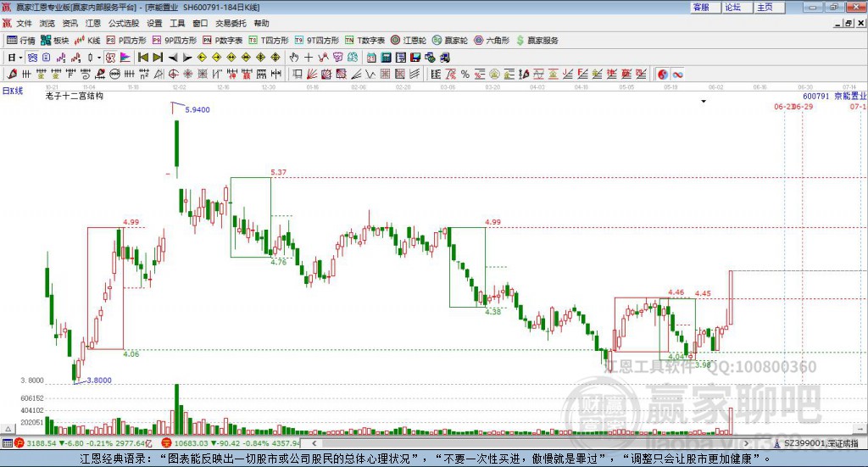Select the hand pan tool

[x=294, y=58]
